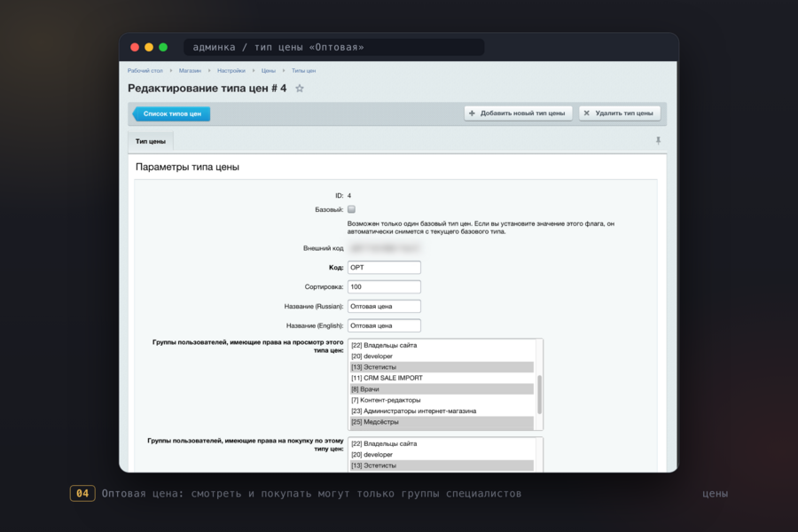This screenshot has width=798, height=532.
Task: Select [11] CRM SALE IMPORT group
Action: pyautogui.click(x=442, y=378)
